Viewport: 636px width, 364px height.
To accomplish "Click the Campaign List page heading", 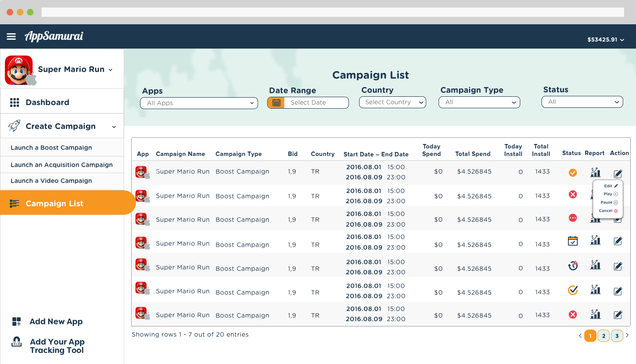I will 371,75.
